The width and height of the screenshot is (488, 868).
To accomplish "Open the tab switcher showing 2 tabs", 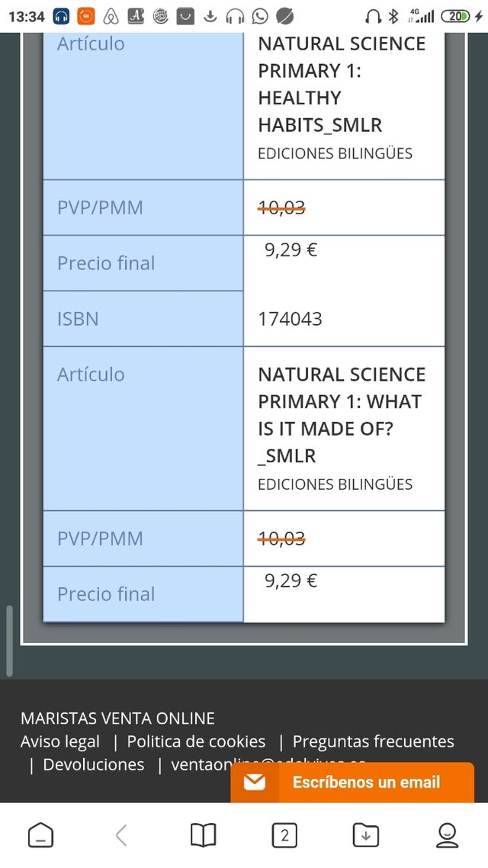I will pos(284,834).
